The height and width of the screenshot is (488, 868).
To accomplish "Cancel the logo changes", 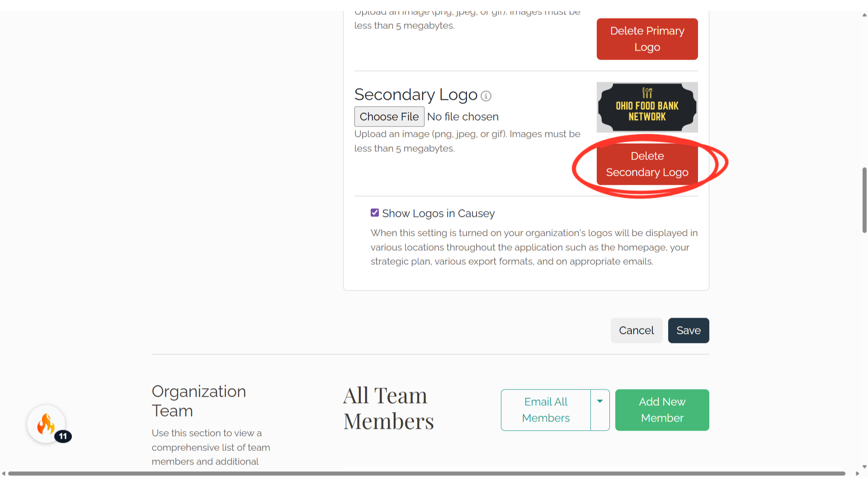I will (x=637, y=330).
